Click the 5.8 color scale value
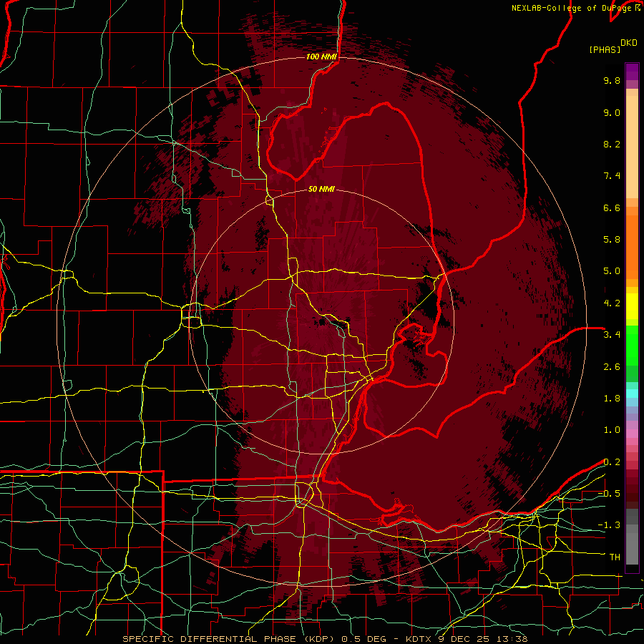 pyautogui.click(x=612, y=240)
